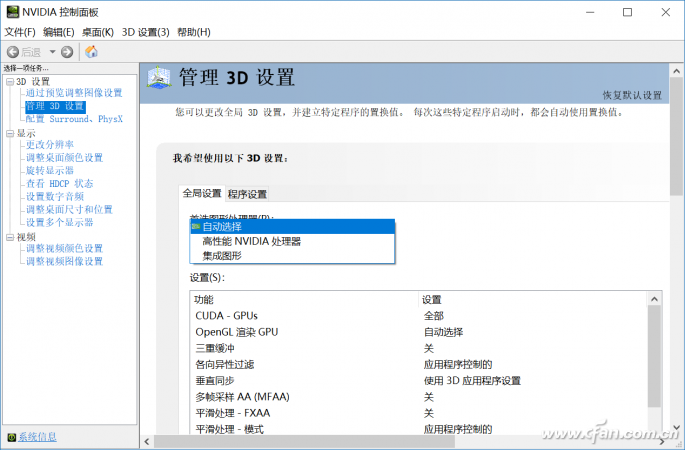Click the Forward arrow button in toolbar
This screenshot has height=450, width=685.
(67, 52)
